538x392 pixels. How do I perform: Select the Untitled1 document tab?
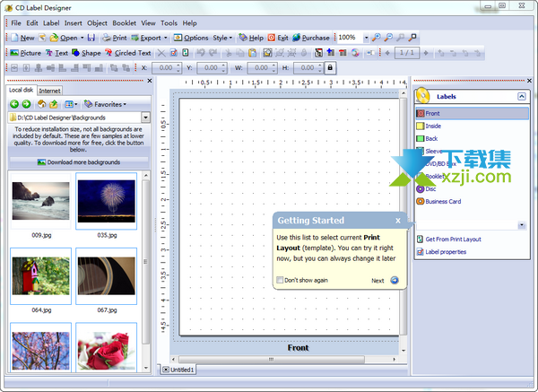[x=178, y=370]
